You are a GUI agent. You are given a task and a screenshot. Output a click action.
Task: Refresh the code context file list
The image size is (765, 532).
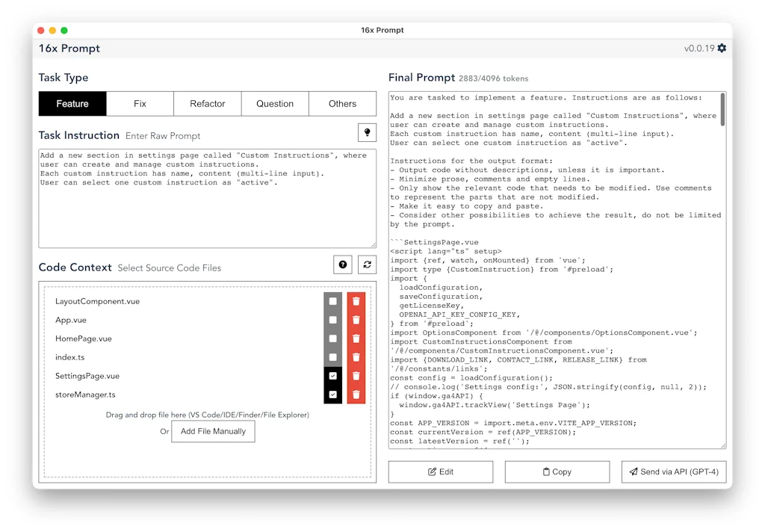click(x=367, y=265)
